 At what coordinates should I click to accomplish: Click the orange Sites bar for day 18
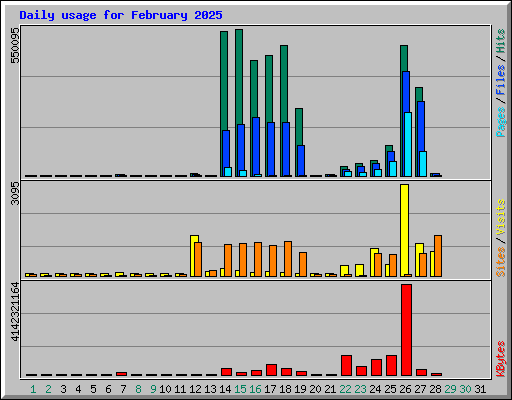(288, 259)
